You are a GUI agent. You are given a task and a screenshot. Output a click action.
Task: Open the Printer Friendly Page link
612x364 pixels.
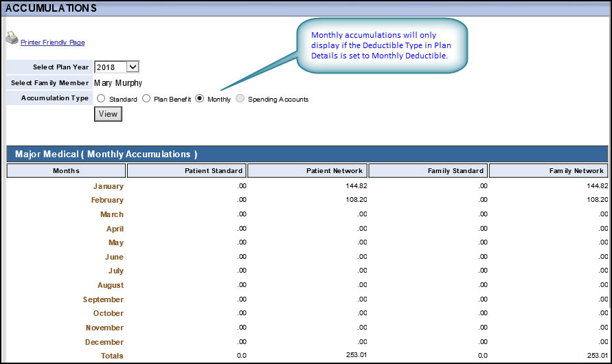53,43
